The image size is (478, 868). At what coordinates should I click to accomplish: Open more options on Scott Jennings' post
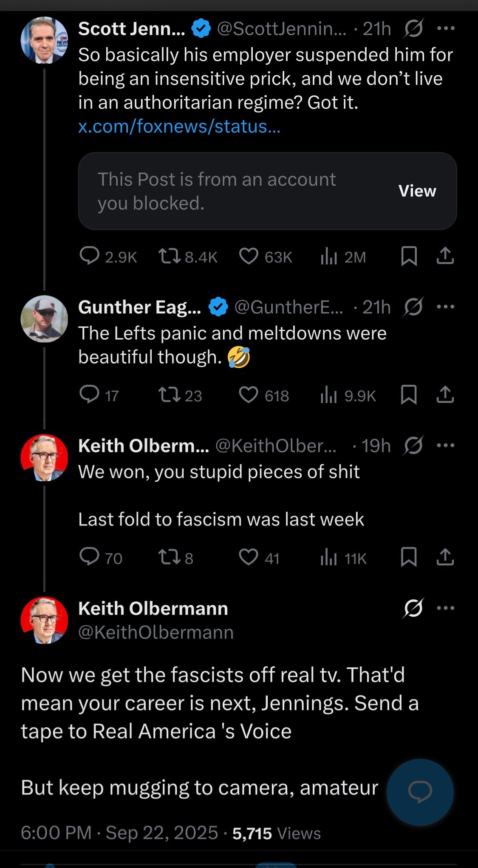point(446,28)
